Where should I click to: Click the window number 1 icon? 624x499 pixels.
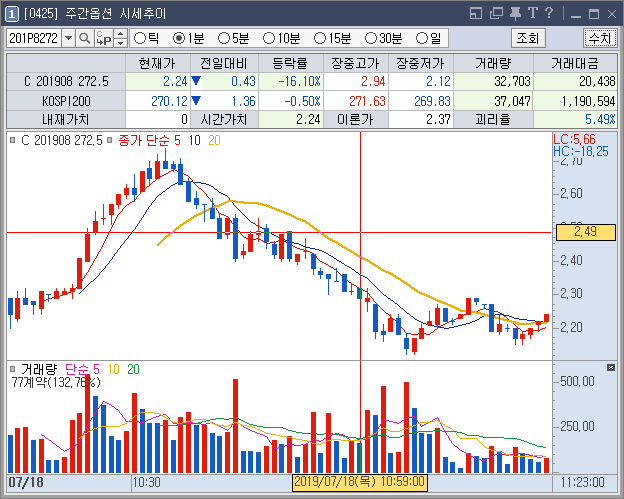coord(12,14)
